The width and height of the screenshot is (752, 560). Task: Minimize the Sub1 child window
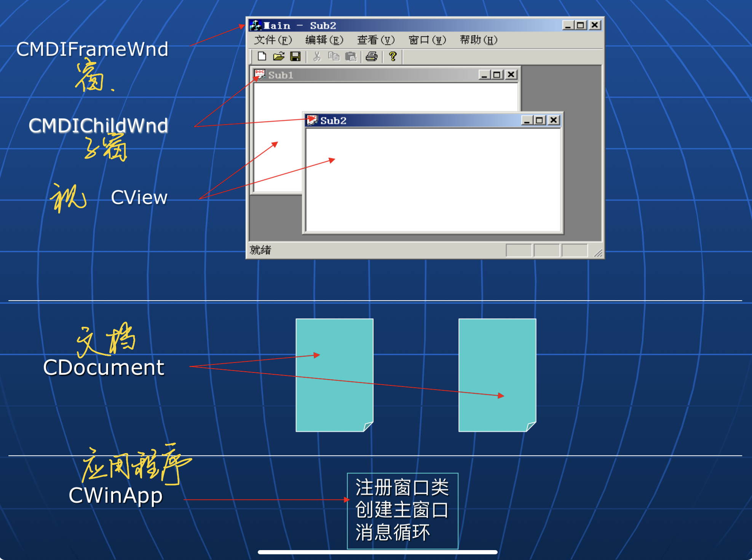click(484, 75)
